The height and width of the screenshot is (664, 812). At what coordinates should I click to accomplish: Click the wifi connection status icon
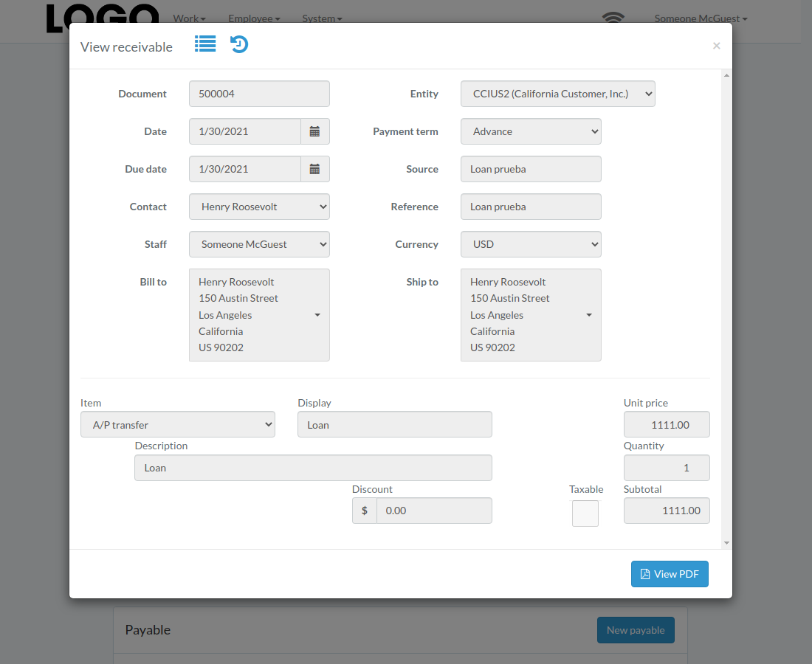pos(613,18)
